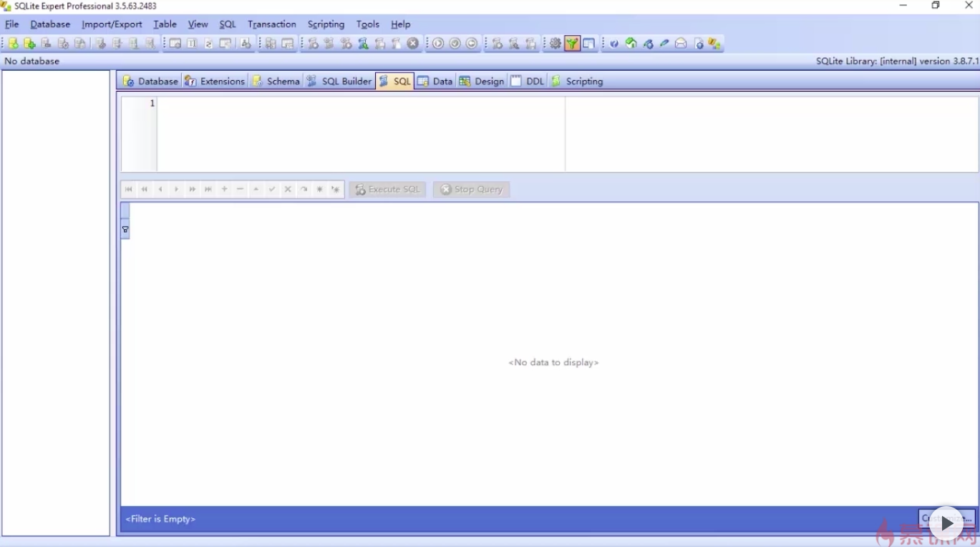This screenshot has width=980, height=547.
Task: Click the Stop Query button
Action: click(472, 190)
